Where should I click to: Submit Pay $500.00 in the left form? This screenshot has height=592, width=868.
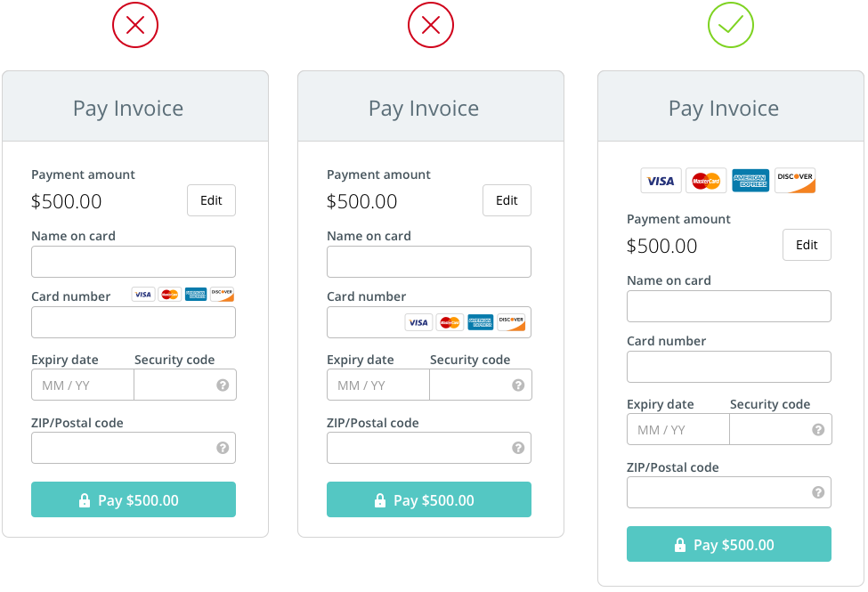[x=134, y=499]
